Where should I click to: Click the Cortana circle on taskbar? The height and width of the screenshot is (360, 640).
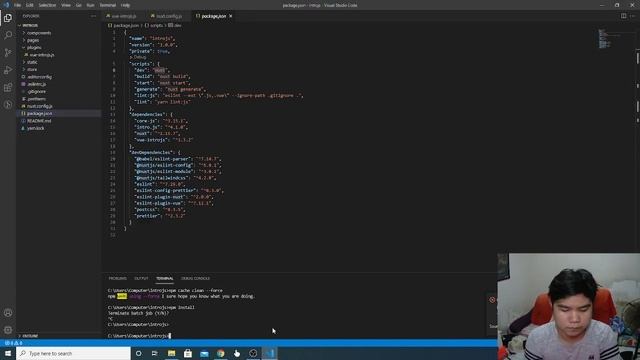[138, 353]
